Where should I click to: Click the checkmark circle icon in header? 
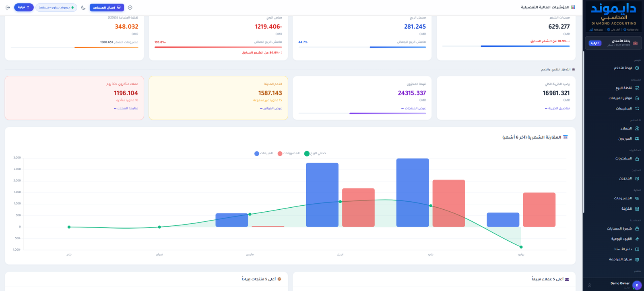[130, 7]
